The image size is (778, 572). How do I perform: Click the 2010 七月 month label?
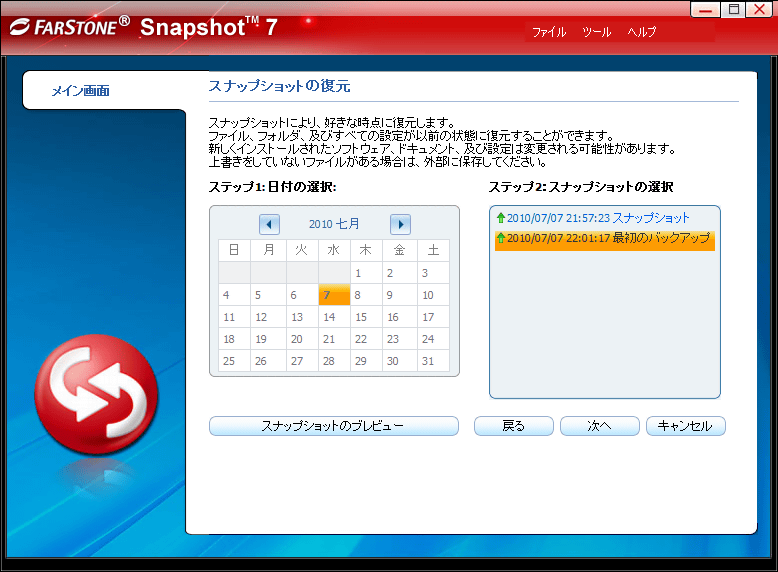[x=334, y=224]
